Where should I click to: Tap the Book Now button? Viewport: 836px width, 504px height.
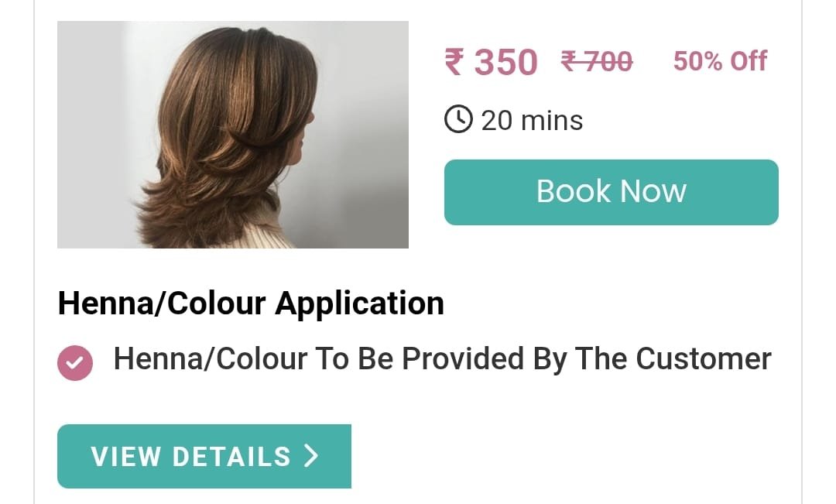point(611,192)
